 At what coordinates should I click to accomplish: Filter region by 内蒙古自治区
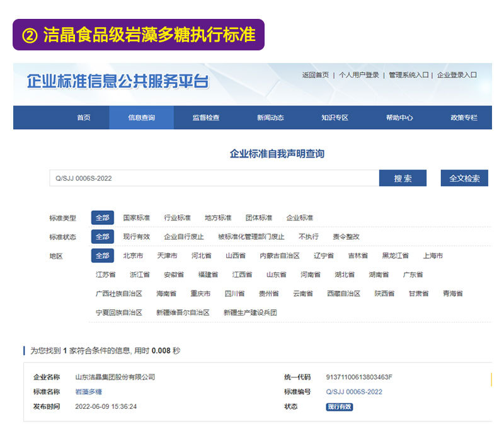tap(280, 256)
